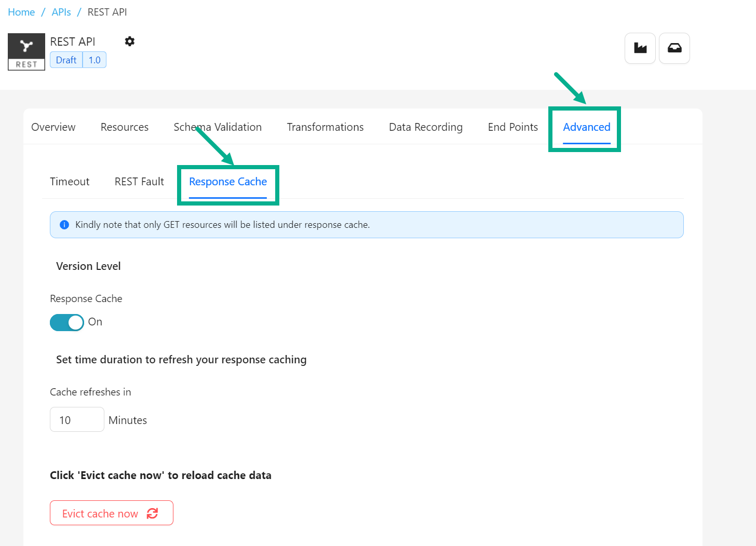Screen dimensions: 756x546
Task: Turn off the Response Cache toggle
Action: coord(67,322)
